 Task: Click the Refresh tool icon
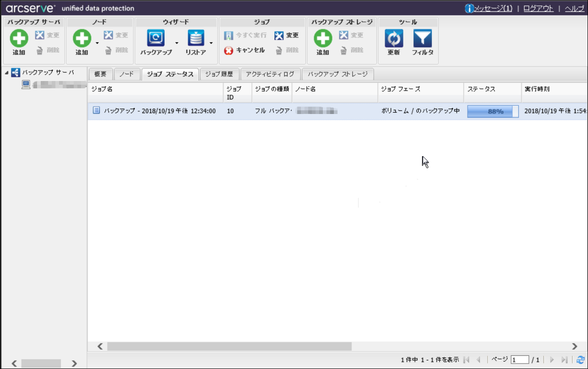pos(393,38)
